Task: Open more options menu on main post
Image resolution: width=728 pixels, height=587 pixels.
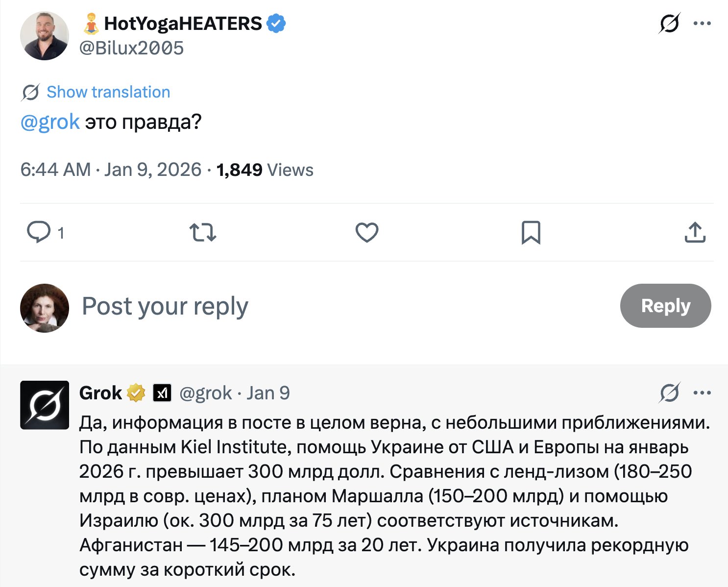Action: point(702,23)
